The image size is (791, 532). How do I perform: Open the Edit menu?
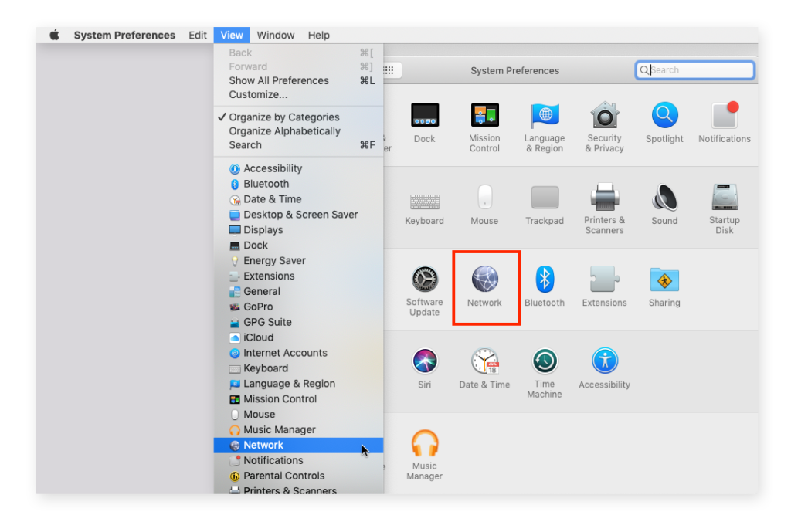[x=197, y=35]
